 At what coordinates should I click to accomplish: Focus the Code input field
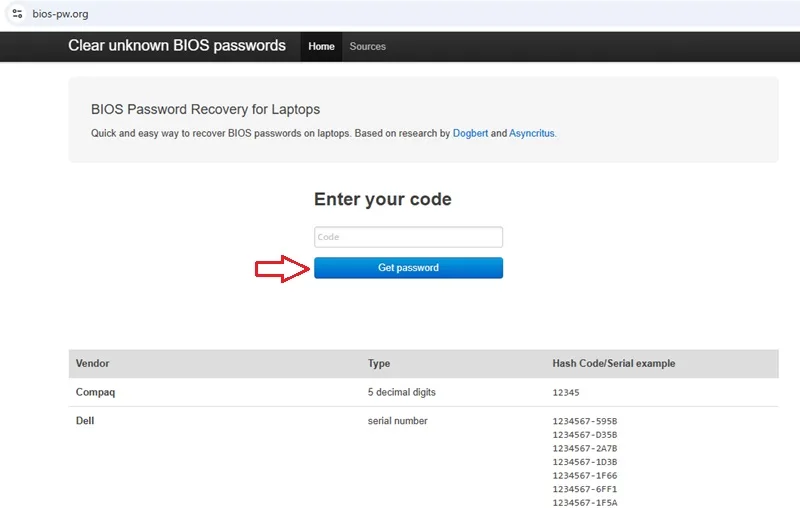click(408, 237)
